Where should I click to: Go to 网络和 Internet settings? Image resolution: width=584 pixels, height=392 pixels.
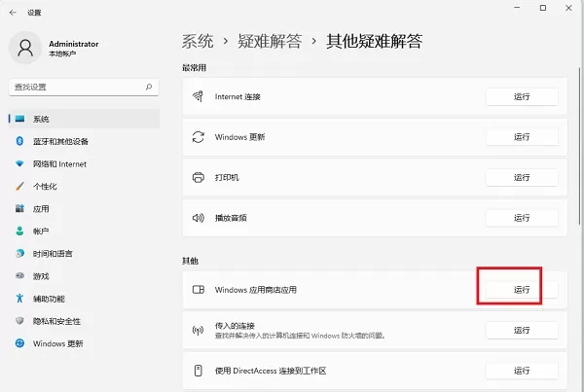coord(84,163)
